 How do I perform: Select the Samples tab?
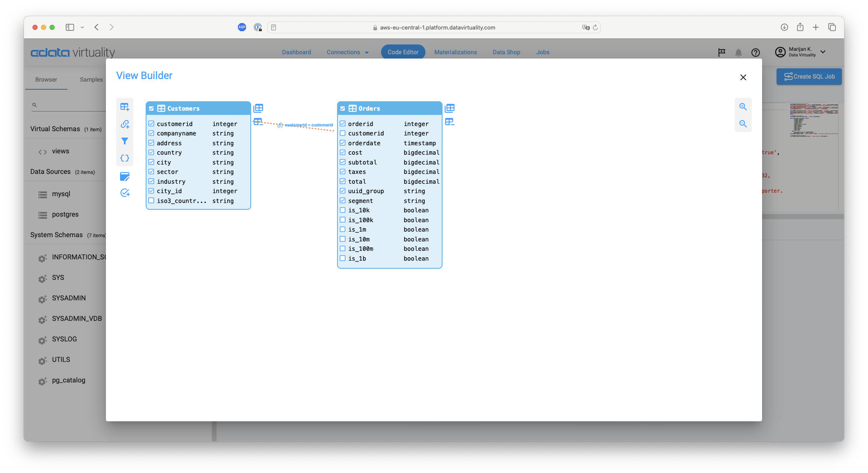click(x=91, y=79)
